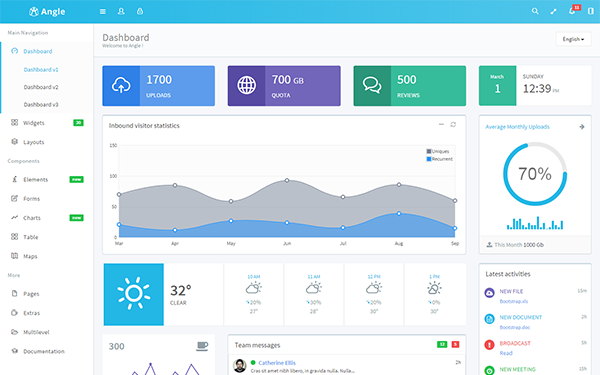Viewport: 600px width, 375px height.
Task: Expand the Elements sidebar menu
Action: click(47, 179)
